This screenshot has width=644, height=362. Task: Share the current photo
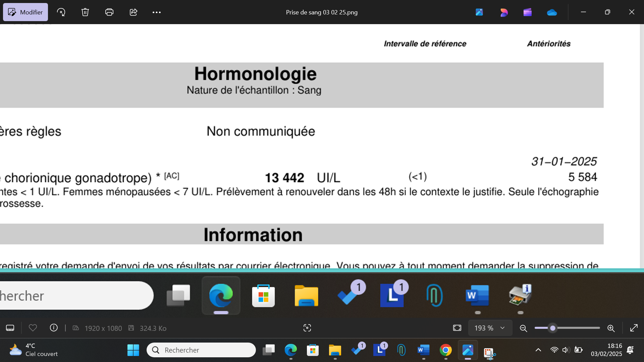pyautogui.click(x=133, y=12)
